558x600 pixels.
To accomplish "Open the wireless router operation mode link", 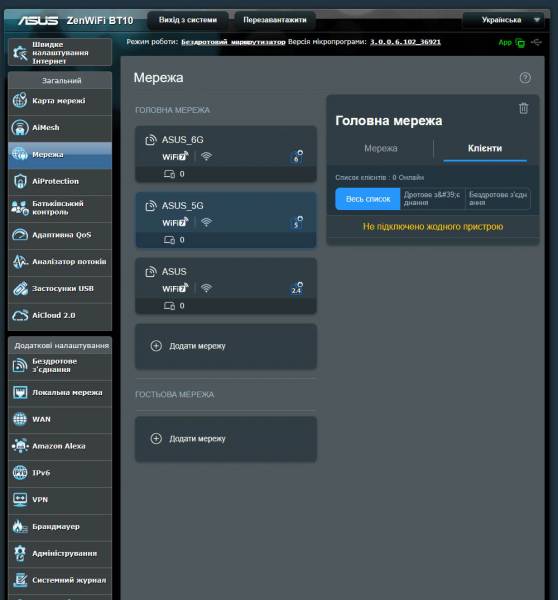I will [x=233, y=42].
